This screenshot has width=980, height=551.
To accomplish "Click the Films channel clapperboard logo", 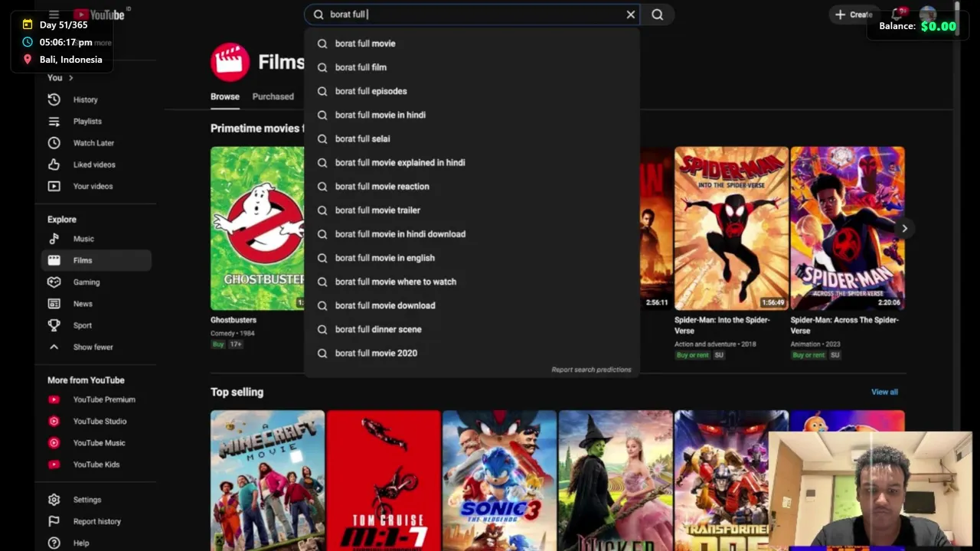I will 230,62.
